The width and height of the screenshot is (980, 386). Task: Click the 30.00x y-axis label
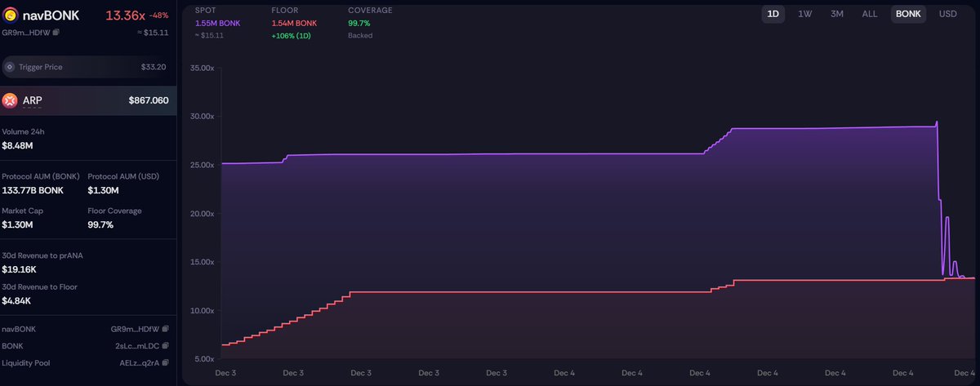[204, 116]
